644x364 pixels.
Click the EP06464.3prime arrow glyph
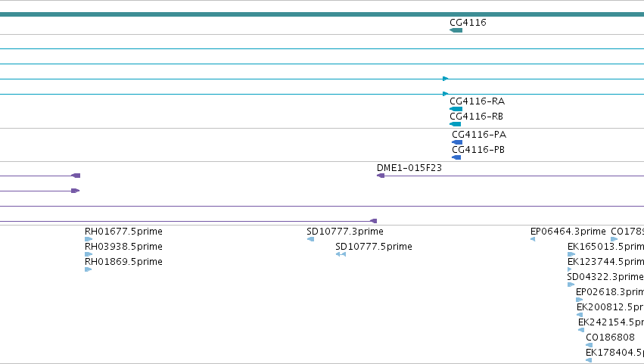pyautogui.click(x=533, y=239)
